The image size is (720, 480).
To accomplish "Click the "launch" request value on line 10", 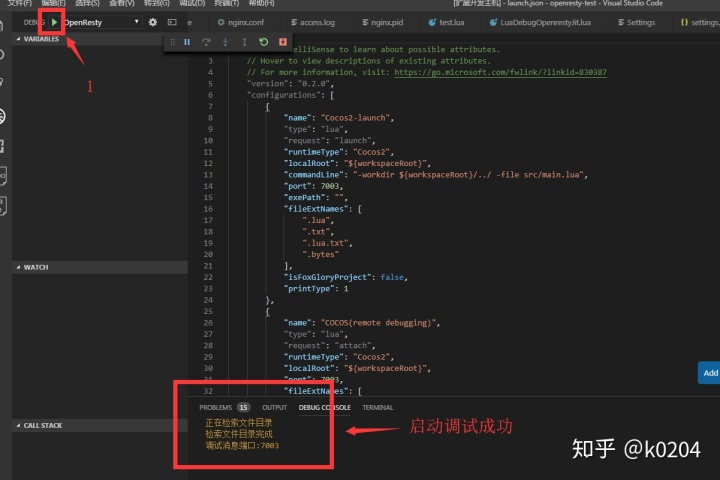I will (353, 141).
